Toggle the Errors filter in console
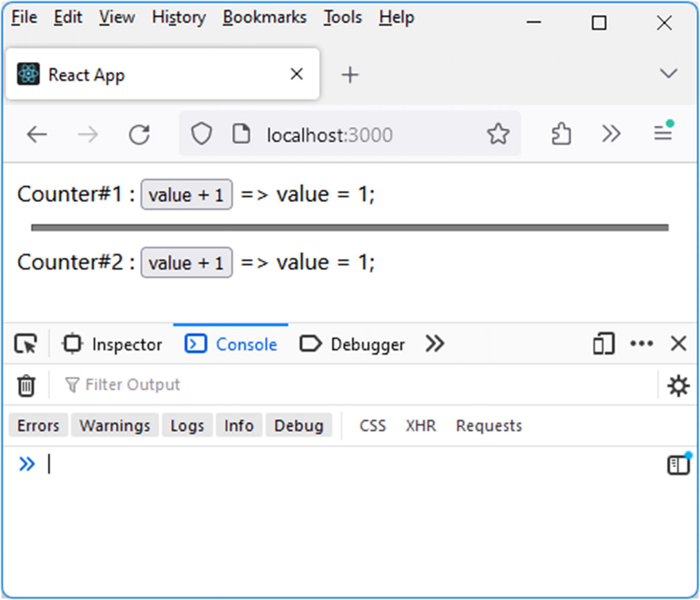Viewport: 700px width, 600px height. 38,426
